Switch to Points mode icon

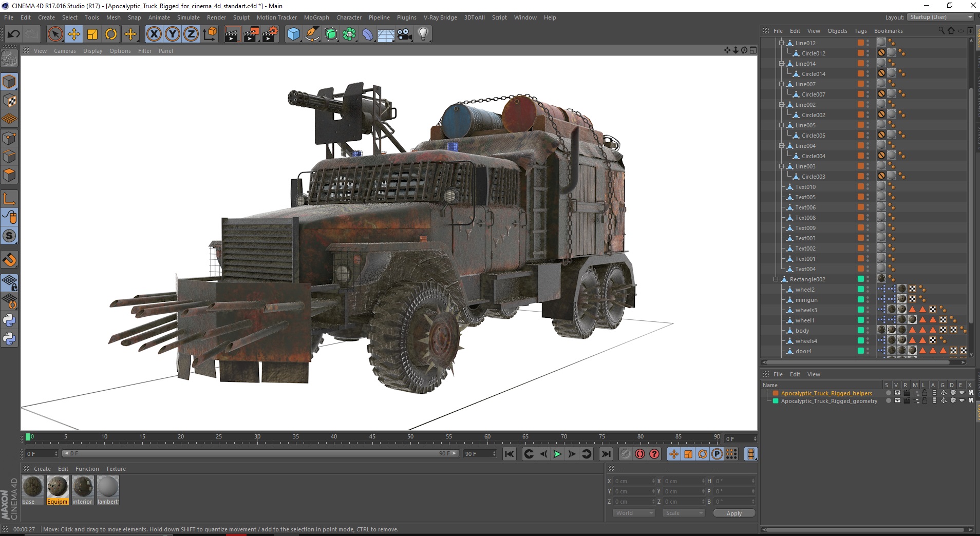9,138
